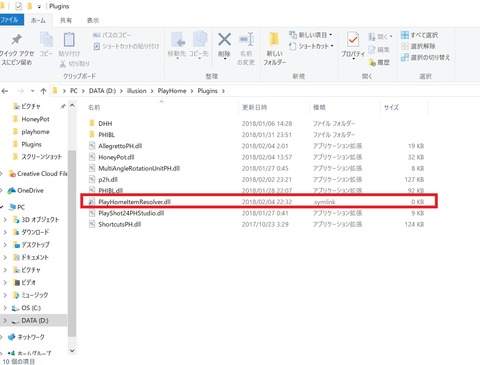Click the Copy icon in ribbon
Image resolution: width=480 pixels, height=365 pixels.
pos(46,40)
